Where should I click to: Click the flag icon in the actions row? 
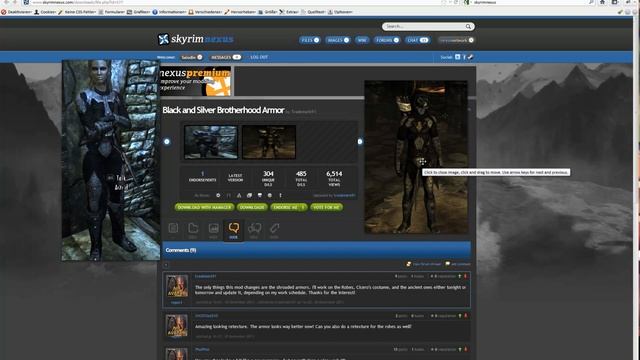pos(229,196)
